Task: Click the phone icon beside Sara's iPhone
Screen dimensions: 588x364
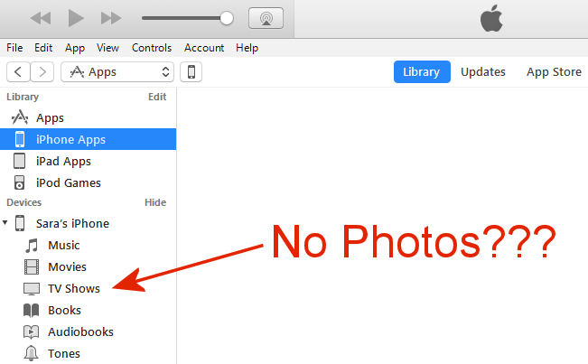Action: [x=20, y=223]
